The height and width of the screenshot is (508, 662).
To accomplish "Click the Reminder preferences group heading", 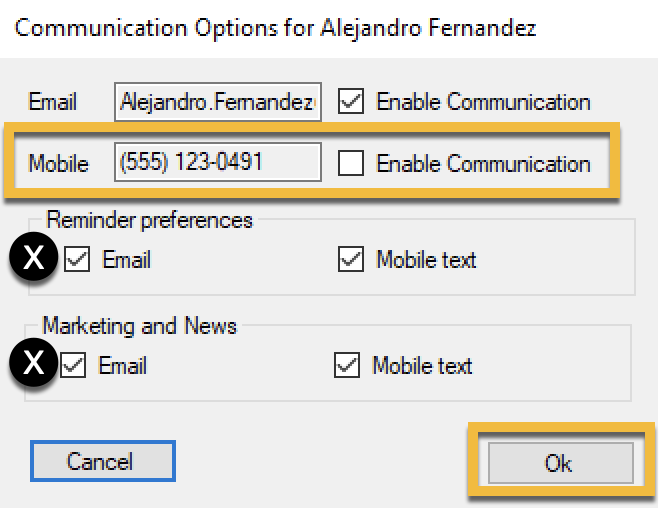I will (x=149, y=220).
